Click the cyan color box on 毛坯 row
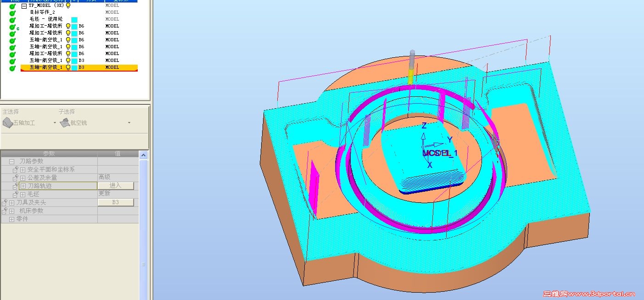This screenshot has width=644, height=300. (74, 19)
